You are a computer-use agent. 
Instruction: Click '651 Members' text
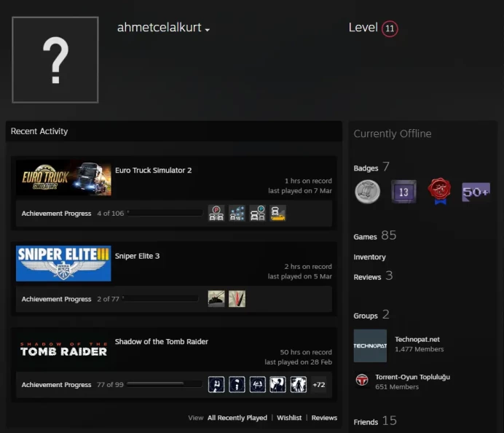point(397,386)
